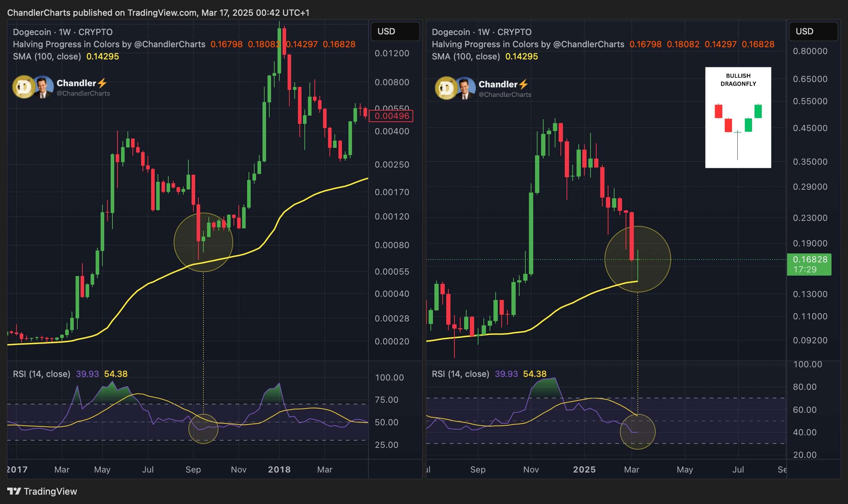Click the '@ChandlerCharts' handle under right Chandler name
This screenshot has width=848, height=504.
click(x=505, y=94)
